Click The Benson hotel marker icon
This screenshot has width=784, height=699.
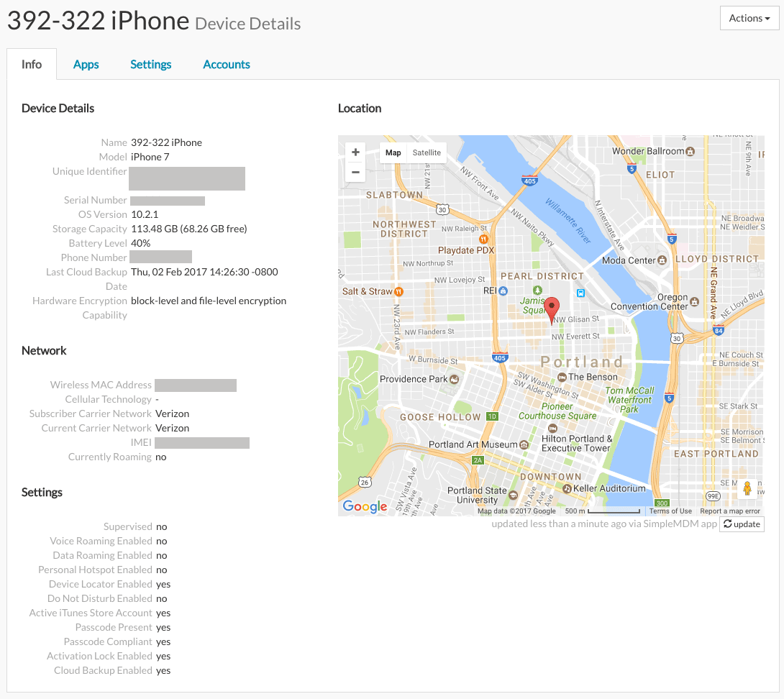point(562,377)
